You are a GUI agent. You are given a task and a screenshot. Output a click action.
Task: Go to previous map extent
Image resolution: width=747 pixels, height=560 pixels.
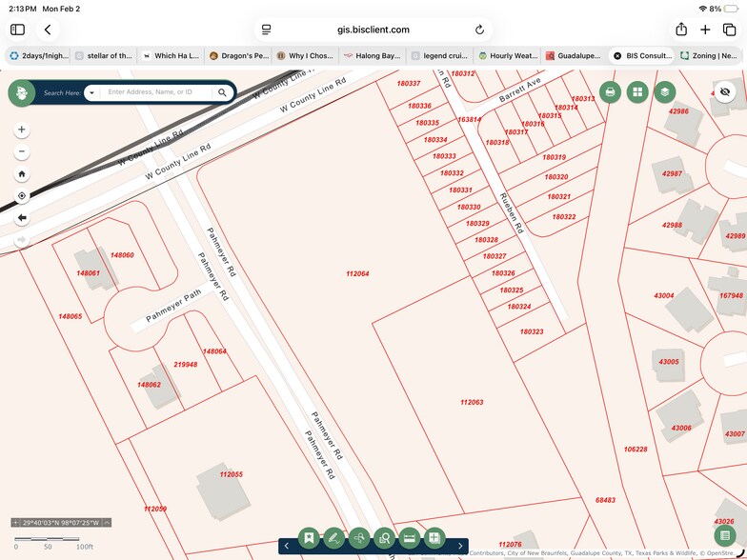click(22, 218)
